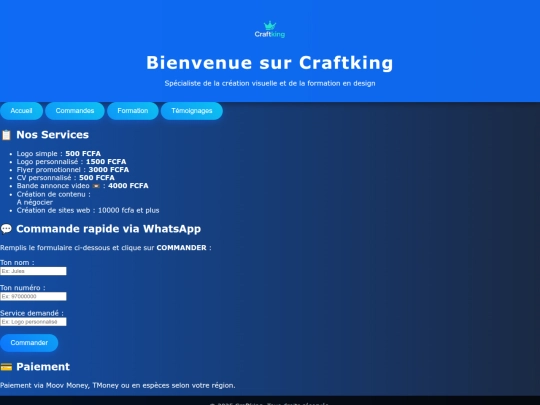Go to the Commandes section
This screenshot has height=405, width=540.
(x=75, y=111)
